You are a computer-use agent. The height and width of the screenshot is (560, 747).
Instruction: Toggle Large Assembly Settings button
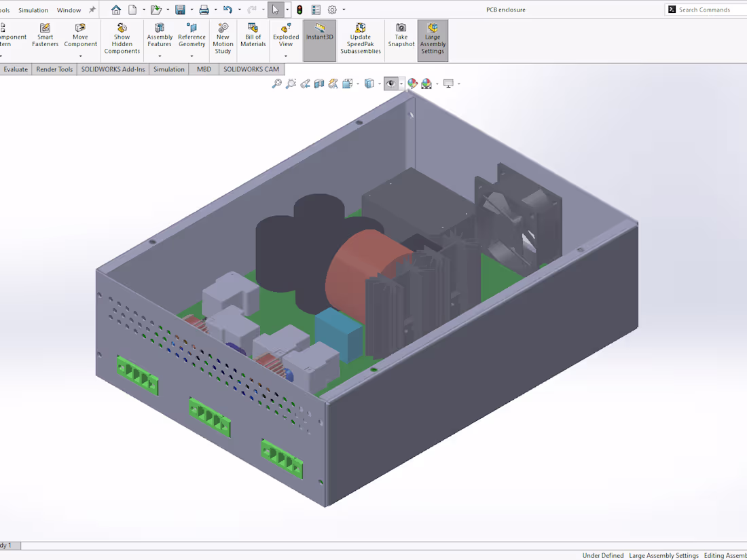click(x=433, y=41)
